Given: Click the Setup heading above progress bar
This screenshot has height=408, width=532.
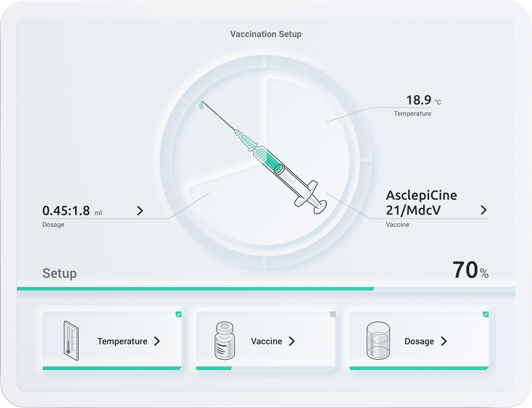Looking at the screenshot, I should [60, 273].
